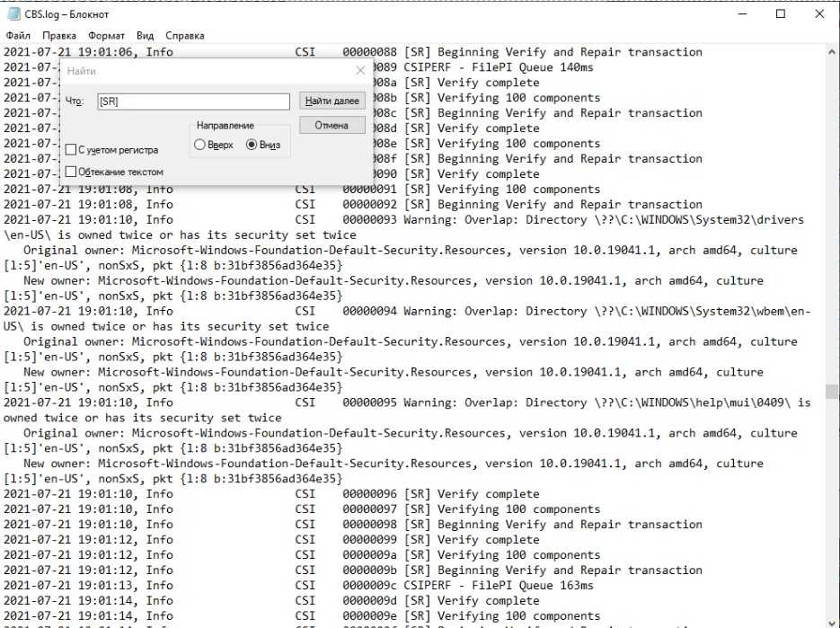
Task: Enable the С учетом регистра checkbox
Action: 71,150
